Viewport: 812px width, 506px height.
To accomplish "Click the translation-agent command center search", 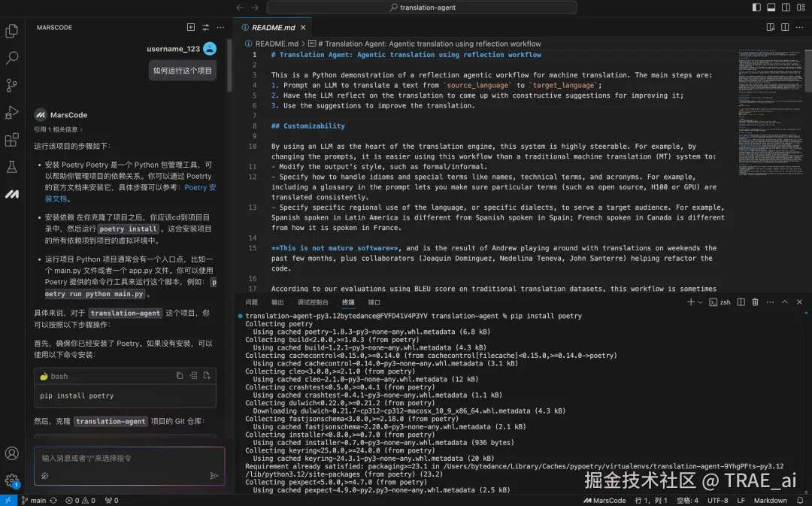I will tap(422, 8).
